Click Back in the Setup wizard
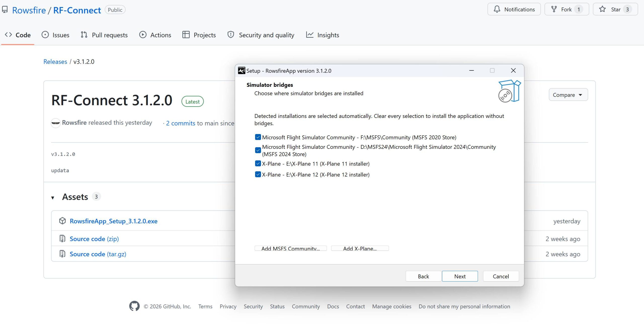This screenshot has height=324, width=644. [x=423, y=276]
